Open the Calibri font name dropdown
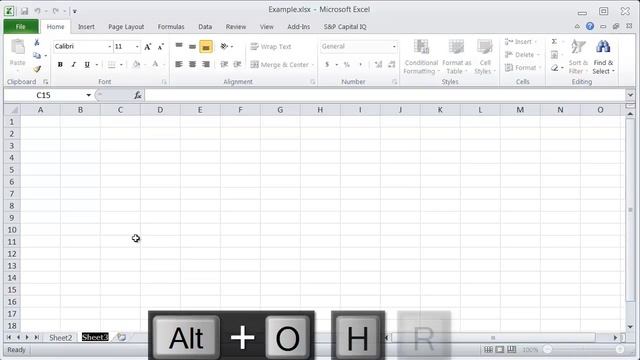This screenshot has width=640, height=360. coord(109,47)
